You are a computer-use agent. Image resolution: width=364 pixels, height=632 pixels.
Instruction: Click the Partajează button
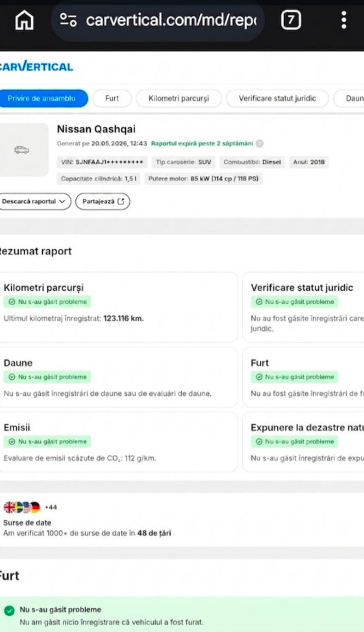(x=103, y=201)
